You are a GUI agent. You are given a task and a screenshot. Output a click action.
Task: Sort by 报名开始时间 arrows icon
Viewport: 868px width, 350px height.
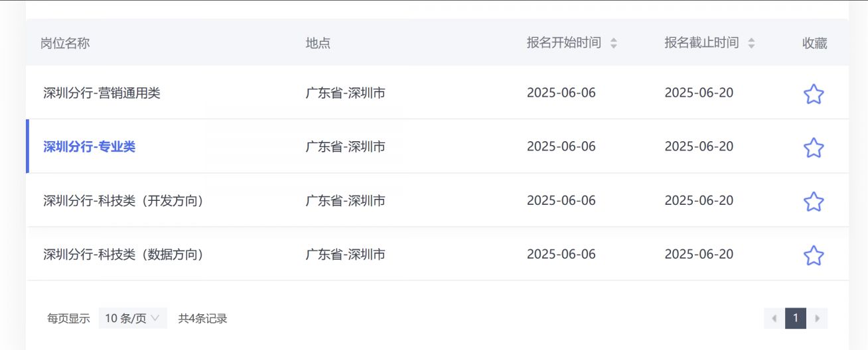613,43
